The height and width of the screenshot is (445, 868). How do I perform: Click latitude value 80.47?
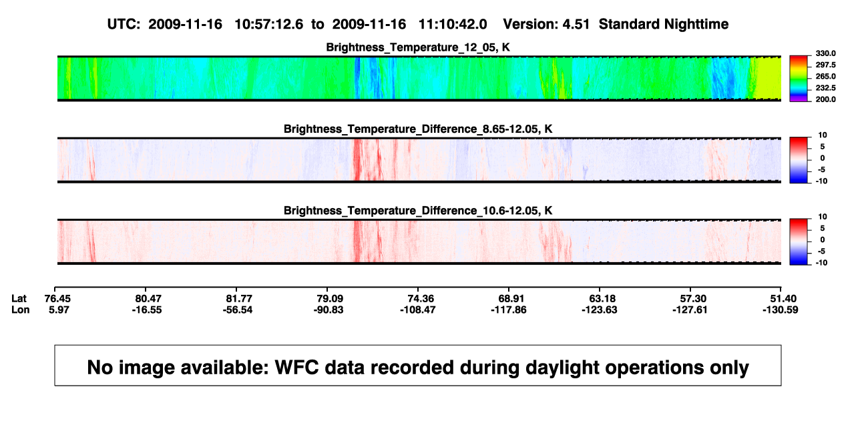click(x=148, y=298)
